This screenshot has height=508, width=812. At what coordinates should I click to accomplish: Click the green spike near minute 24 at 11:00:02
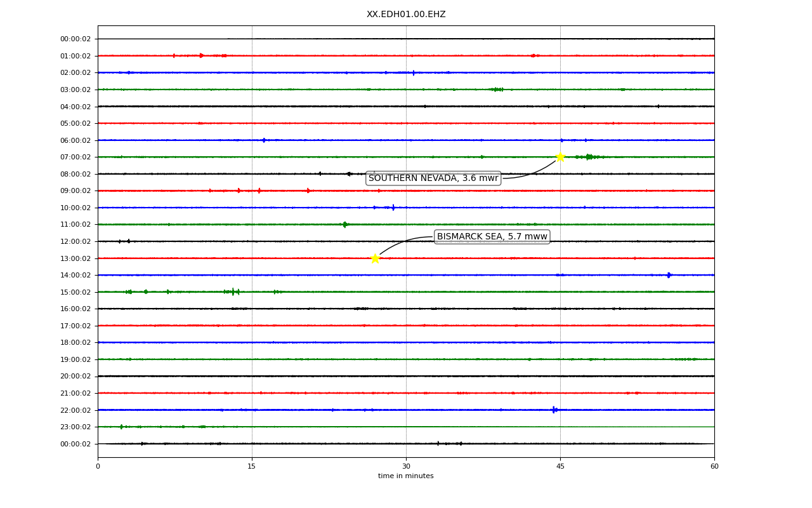344,224
